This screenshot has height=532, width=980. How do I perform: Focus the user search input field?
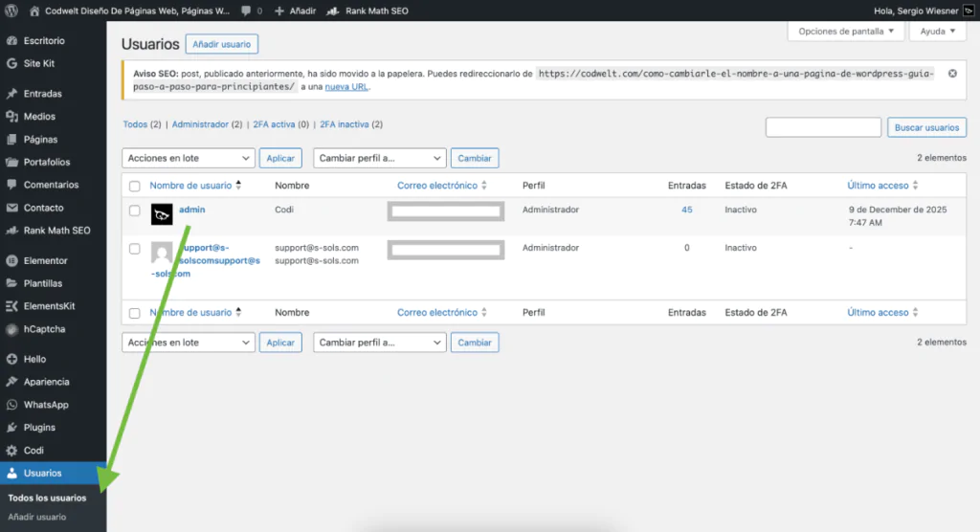(x=823, y=127)
